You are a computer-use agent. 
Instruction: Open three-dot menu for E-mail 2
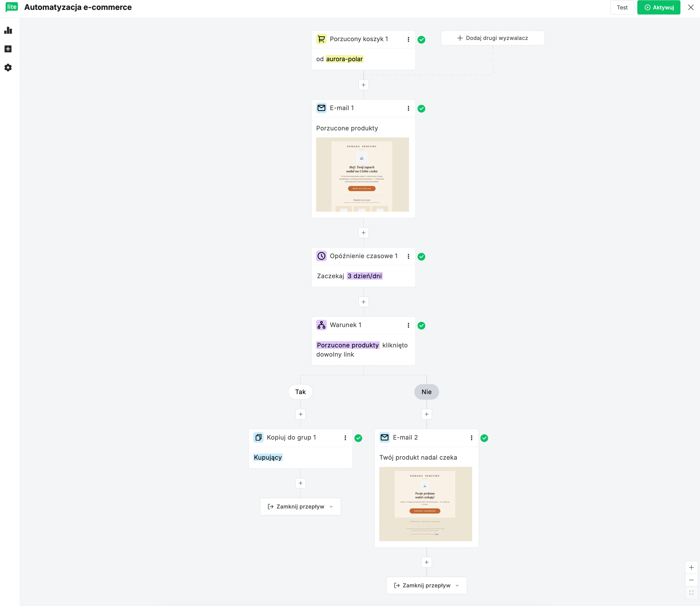point(471,438)
